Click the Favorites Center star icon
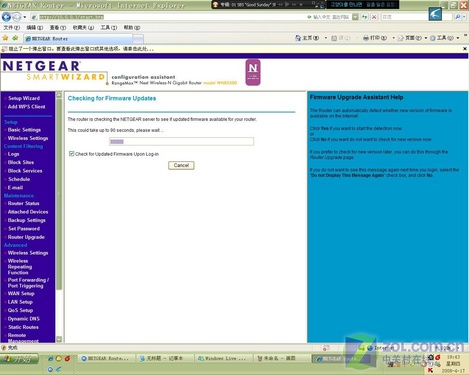The width and height of the screenshot is (469, 375). point(5,38)
